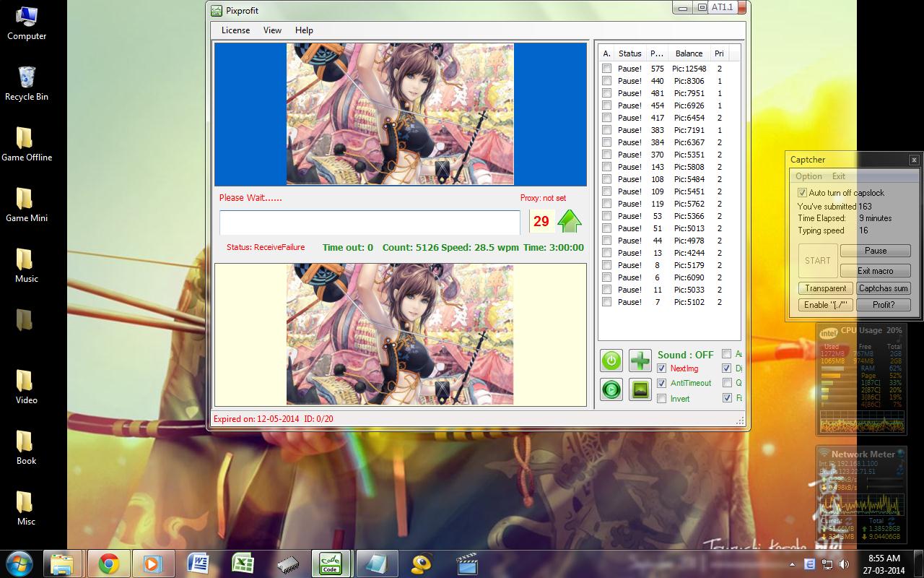This screenshot has height=578, width=924.
Task: Click the 'Proxy: not set' text
Action: pyautogui.click(x=543, y=198)
